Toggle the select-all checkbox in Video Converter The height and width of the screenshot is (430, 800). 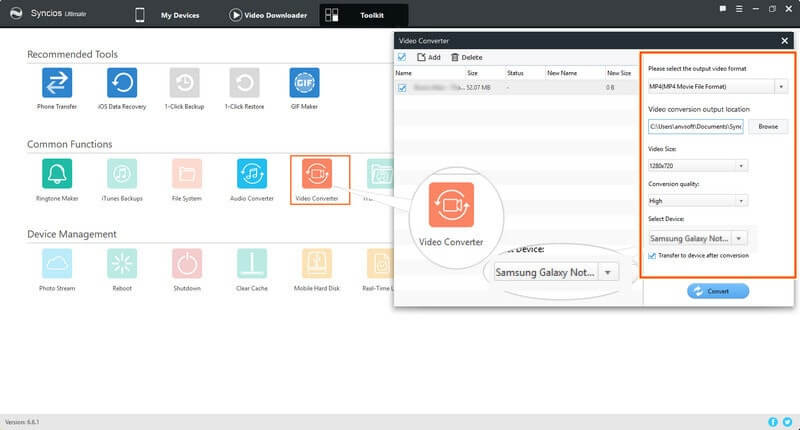point(402,57)
